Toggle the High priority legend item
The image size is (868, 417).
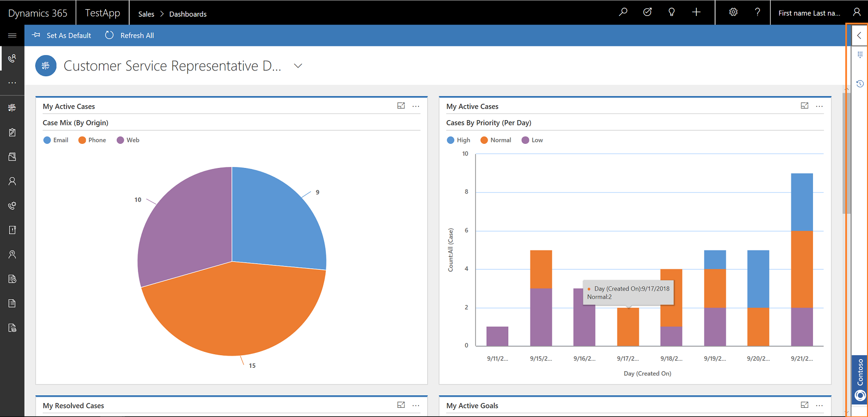pos(459,140)
